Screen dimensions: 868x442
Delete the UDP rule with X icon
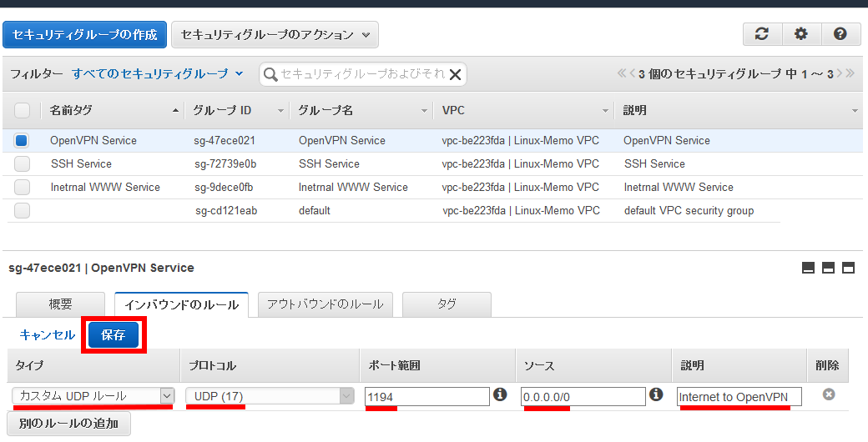(828, 394)
